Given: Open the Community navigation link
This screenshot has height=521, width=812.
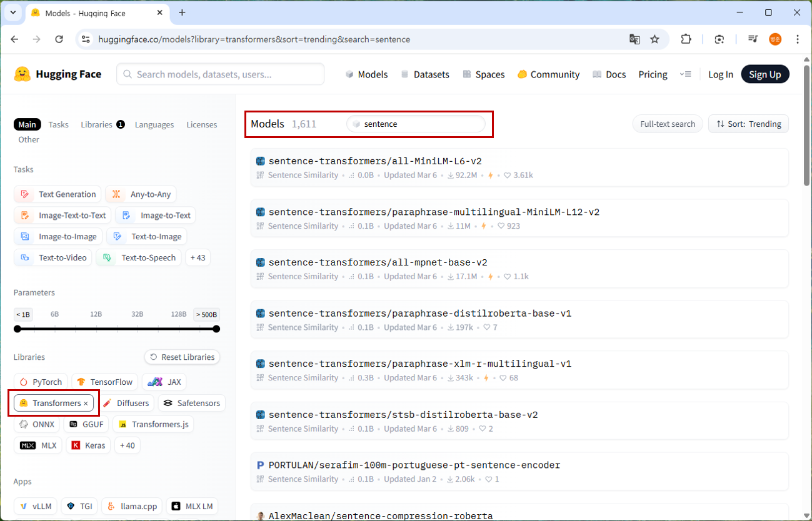Looking at the screenshot, I should coord(548,74).
